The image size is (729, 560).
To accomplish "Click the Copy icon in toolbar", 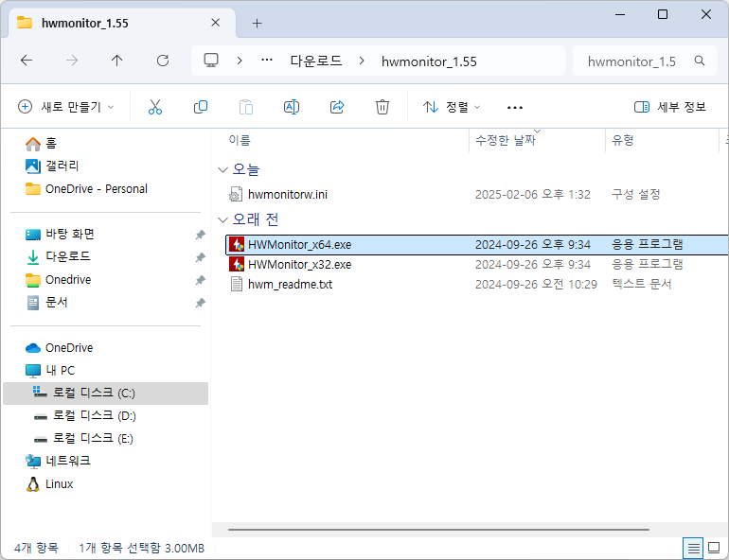I will [201, 107].
